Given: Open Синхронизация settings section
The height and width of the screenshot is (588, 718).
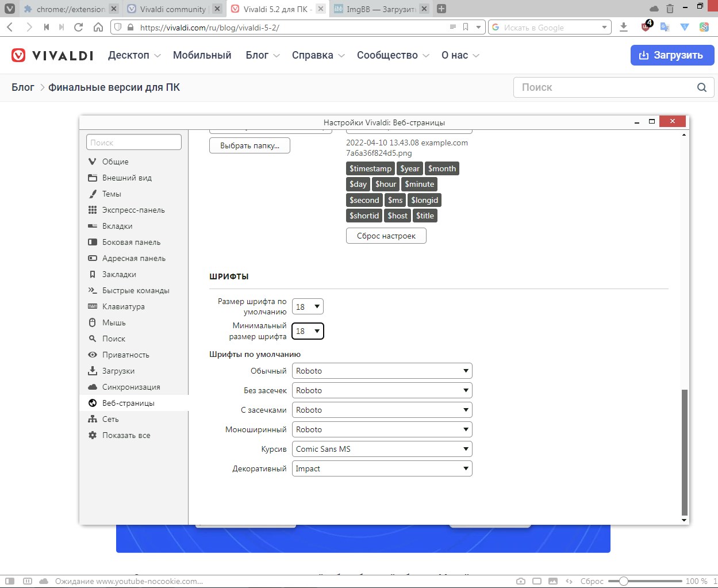Looking at the screenshot, I should click(131, 387).
